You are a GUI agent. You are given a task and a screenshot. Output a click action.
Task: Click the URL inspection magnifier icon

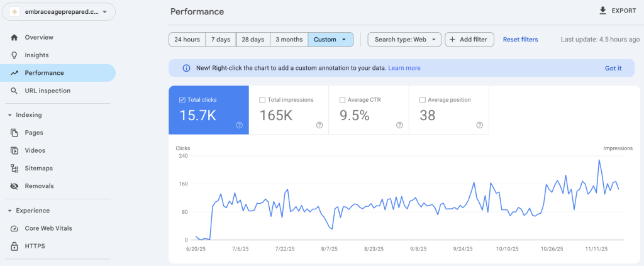click(14, 91)
